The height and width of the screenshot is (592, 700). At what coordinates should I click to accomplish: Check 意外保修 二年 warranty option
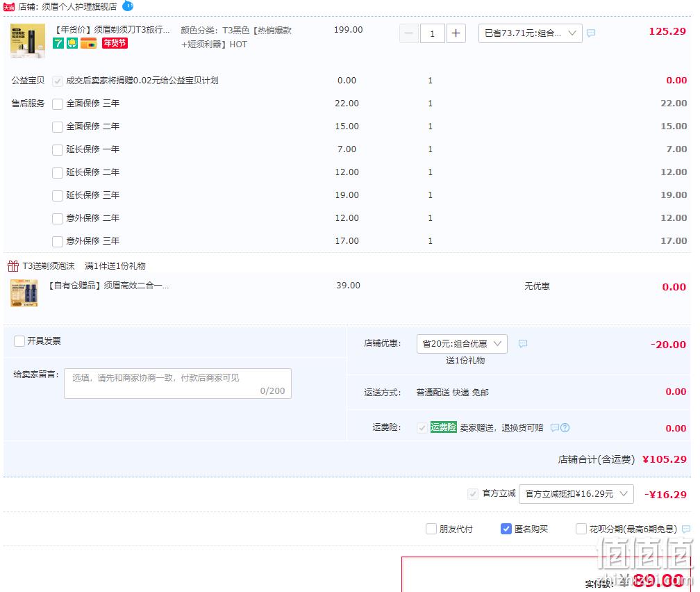pyautogui.click(x=57, y=218)
